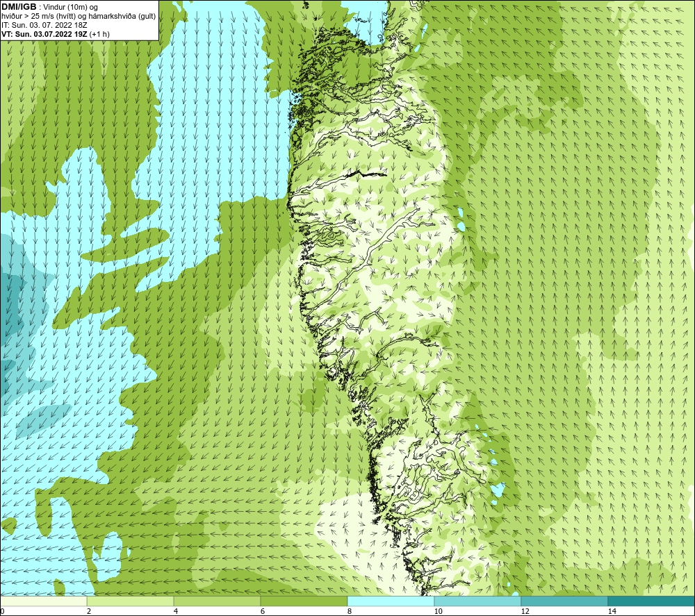695x616 pixels.
Task: Select the 2–4 m/s light green legend swatch
Action: coord(131,601)
